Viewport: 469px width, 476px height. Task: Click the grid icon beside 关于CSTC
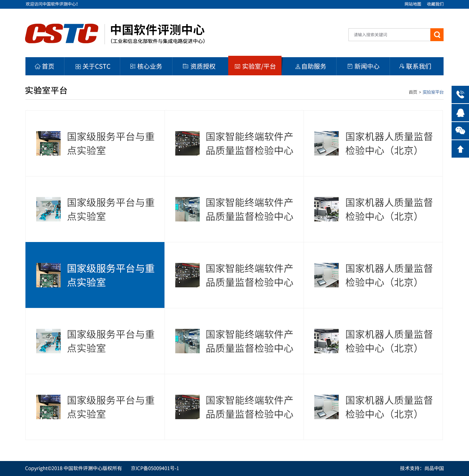pos(78,66)
